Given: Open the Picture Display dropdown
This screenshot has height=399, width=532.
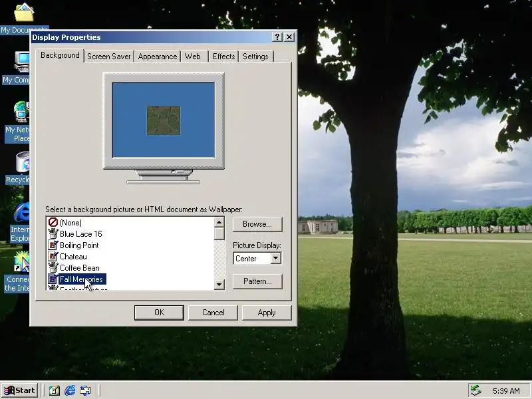Looking at the screenshot, I should pos(276,258).
